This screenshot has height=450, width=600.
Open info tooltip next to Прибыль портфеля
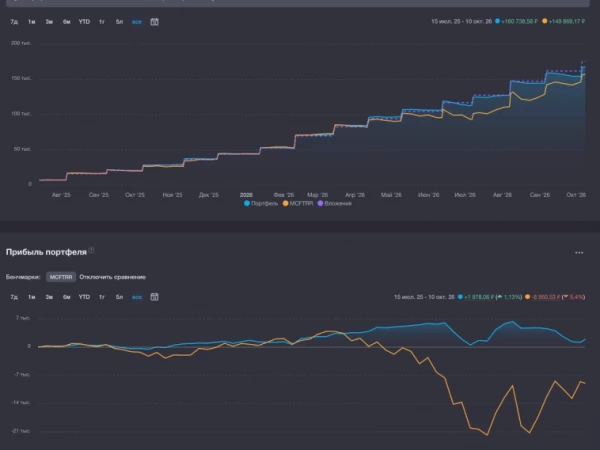pos(91,250)
